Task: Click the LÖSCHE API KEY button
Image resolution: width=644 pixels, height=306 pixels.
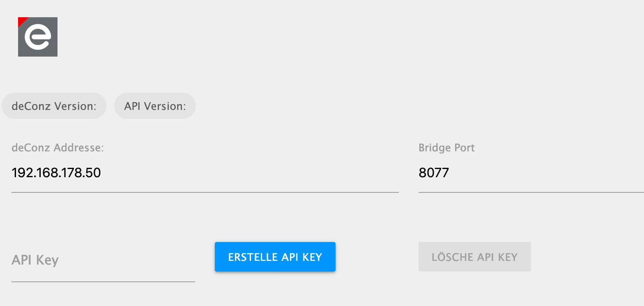Action: coord(475,257)
